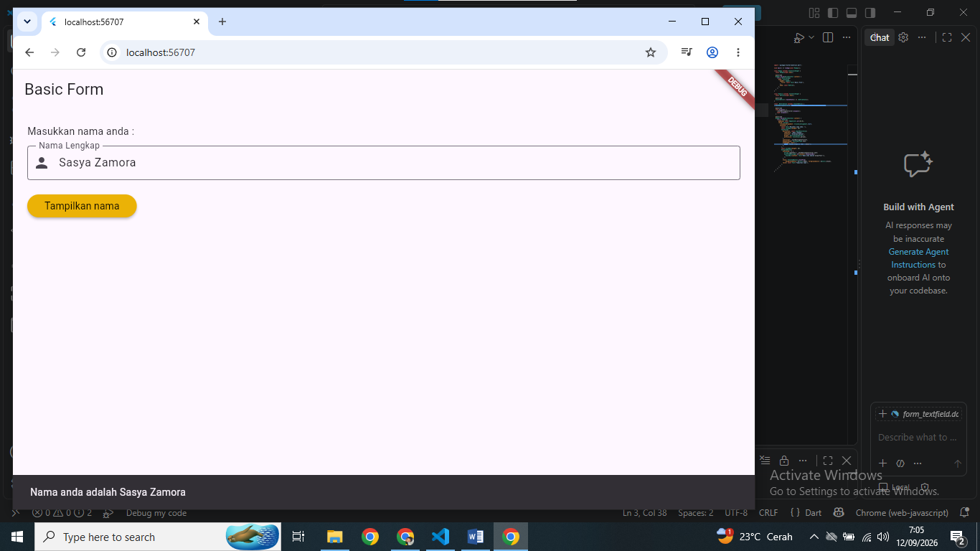The width and height of the screenshot is (980, 551).
Task: Toggle the output scroll lock icon
Action: click(784, 461)
